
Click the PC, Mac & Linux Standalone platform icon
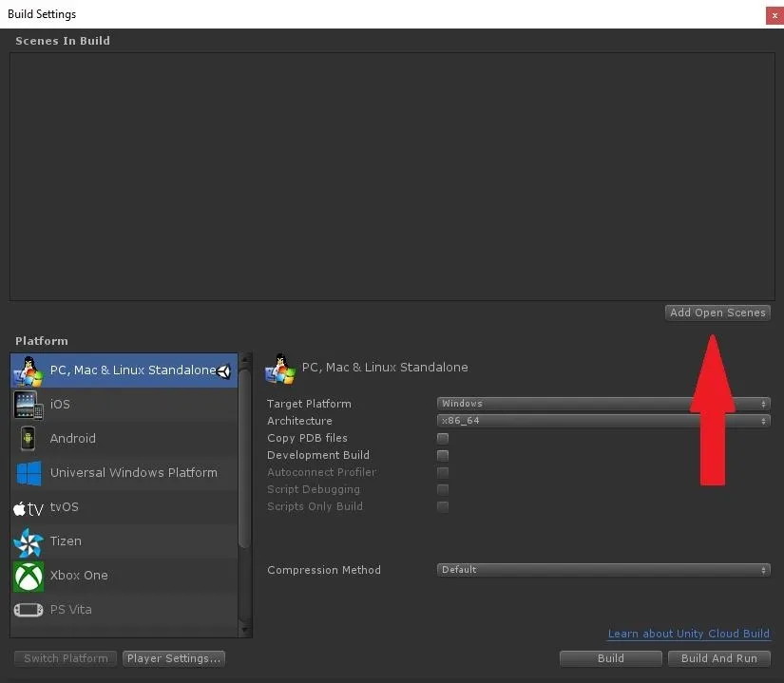(x=28, y=371)
